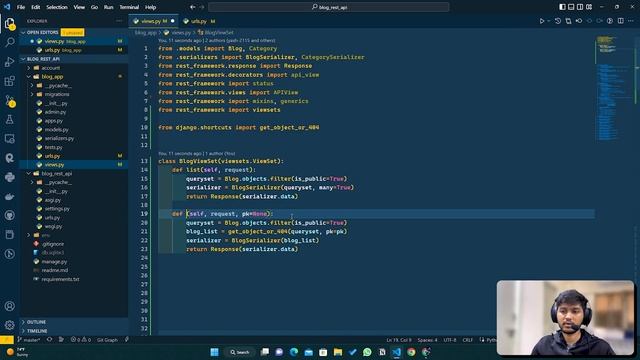The height and width of the screenshot is (360, 640).
Task: Toggle secondary side bar visibility
Action: [580, 7]
